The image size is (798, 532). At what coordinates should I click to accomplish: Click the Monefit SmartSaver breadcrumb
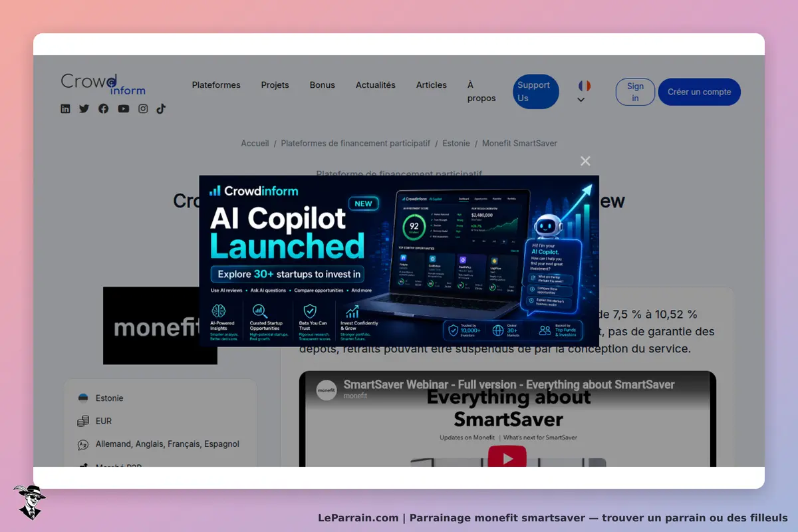pyautogui.click(x=519, y=143)
